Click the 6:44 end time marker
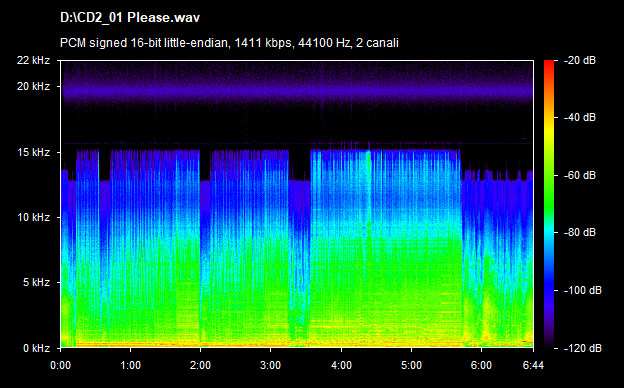This screenshot has height=388, width=624. click(x=533, y=365)
